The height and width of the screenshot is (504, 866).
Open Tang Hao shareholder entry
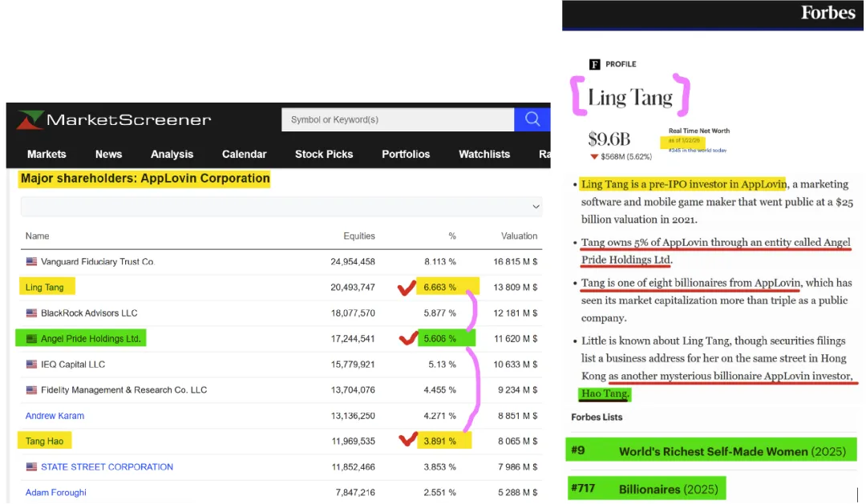tap(44, 441)
